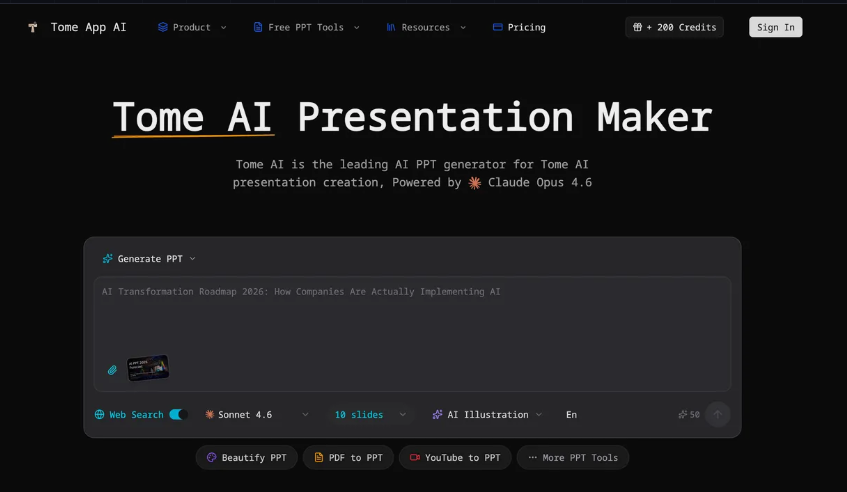The image size is (847, 492).
Task: Click the Sign In button
Action: [x=775, y=27]
